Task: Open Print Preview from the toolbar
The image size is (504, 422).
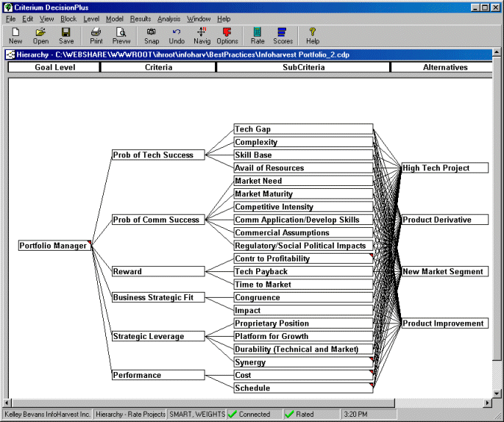Action: [x=121, y=35]
